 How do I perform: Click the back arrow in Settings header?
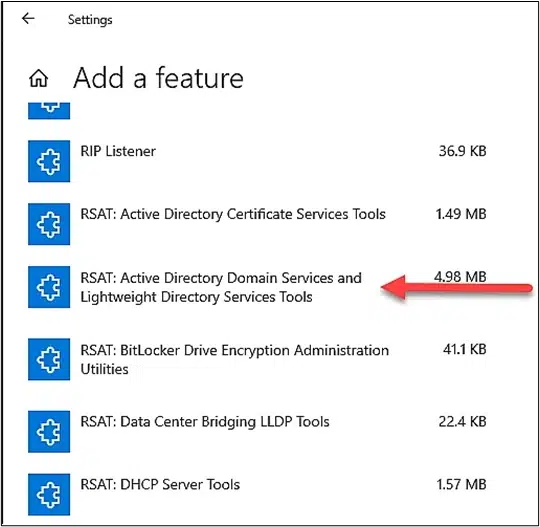(x=28, y=19)
